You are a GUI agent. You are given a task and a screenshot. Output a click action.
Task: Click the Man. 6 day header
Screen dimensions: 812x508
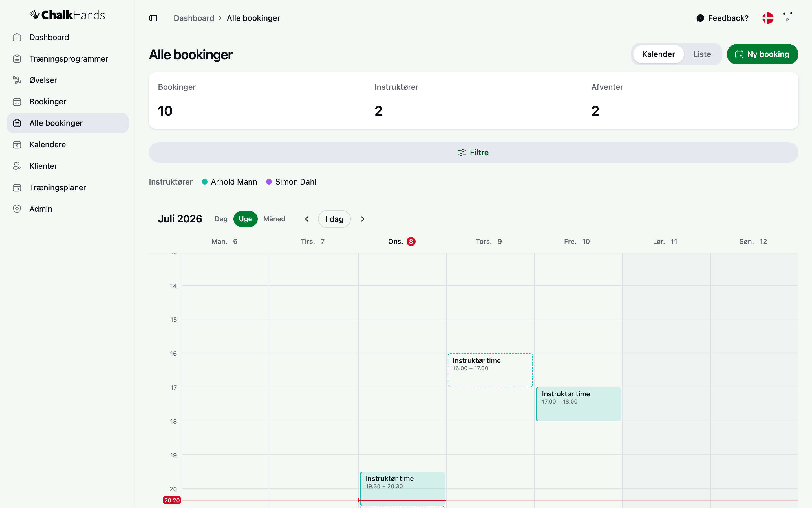click(224, 242)
